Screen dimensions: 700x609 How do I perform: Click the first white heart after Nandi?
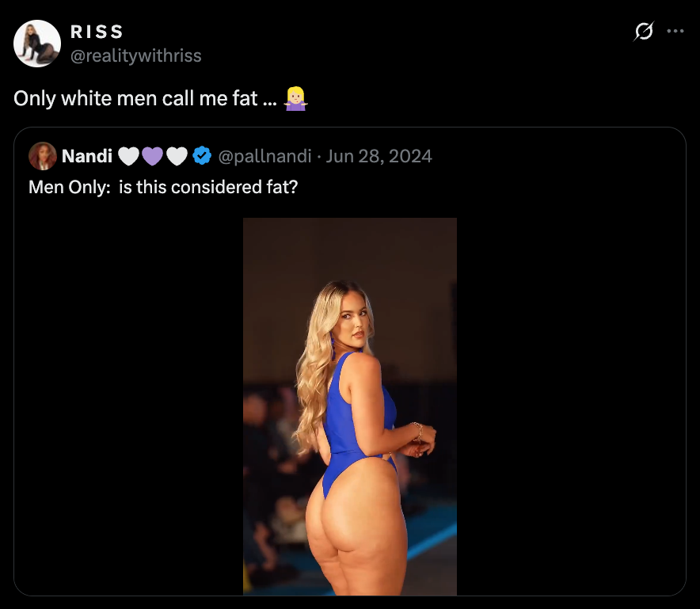coord(128,156)
